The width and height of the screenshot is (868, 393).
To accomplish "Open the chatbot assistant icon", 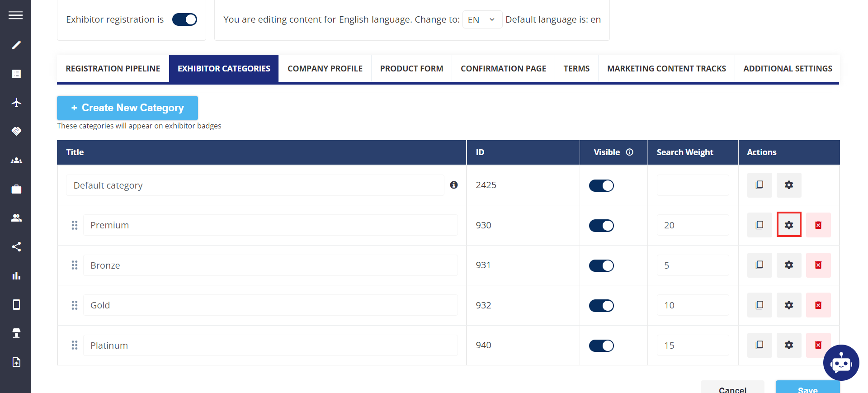I will click(841, 363).
